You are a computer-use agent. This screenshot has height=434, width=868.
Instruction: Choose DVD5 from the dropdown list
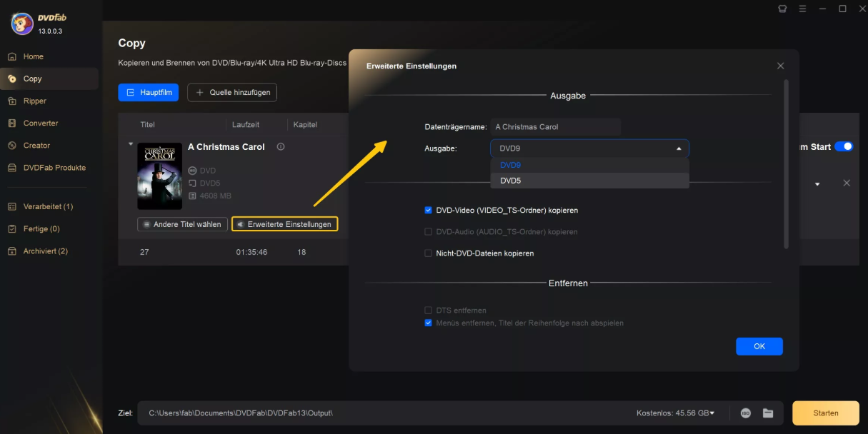[589, 181]
